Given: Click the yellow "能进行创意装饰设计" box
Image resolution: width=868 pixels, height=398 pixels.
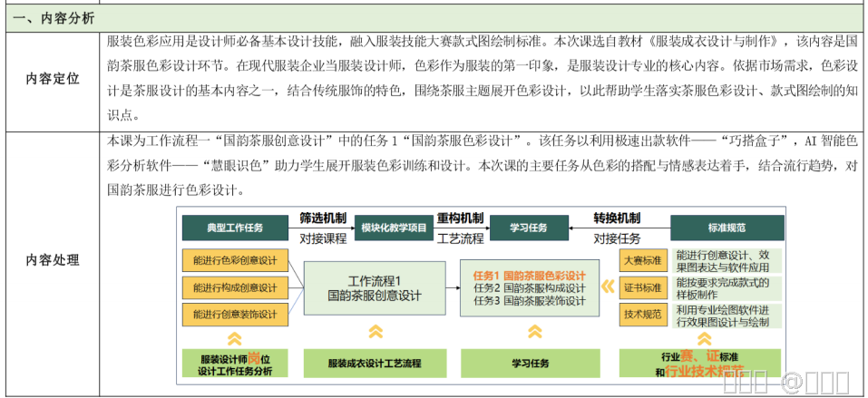Looking at the screenshot, I should (x=235, y=315).
